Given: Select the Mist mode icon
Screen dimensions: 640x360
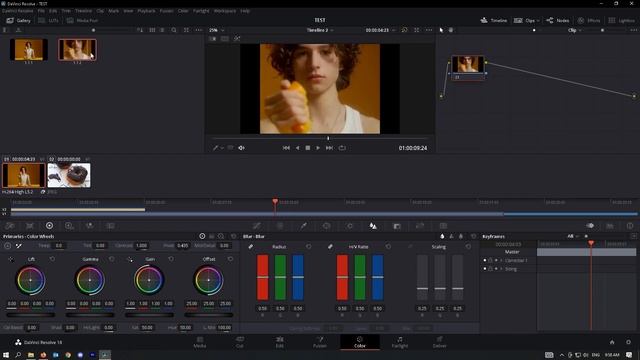Looking at the screenshot, I should click(x=461, y=236).
